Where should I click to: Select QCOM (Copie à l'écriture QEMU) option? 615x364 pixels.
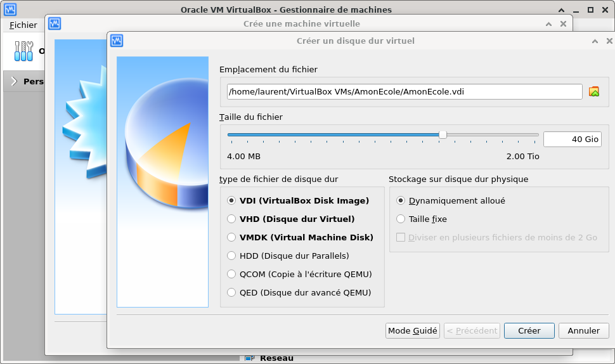click(x=299, y=274)
